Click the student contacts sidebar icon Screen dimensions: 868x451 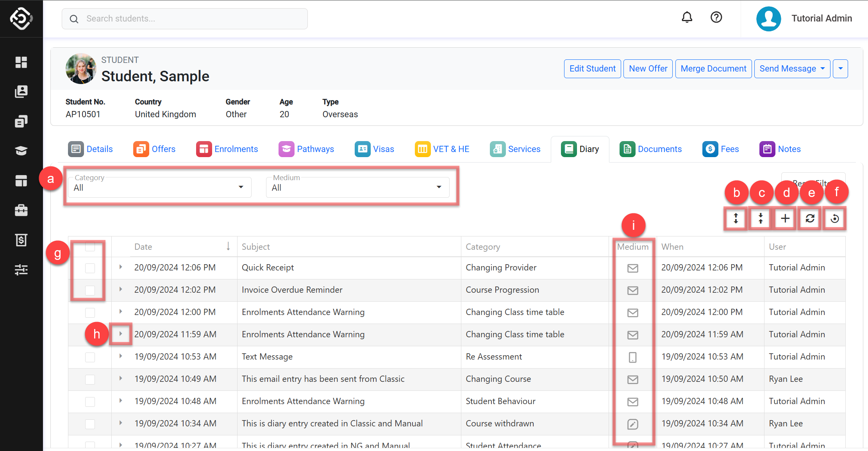point(21,91)
